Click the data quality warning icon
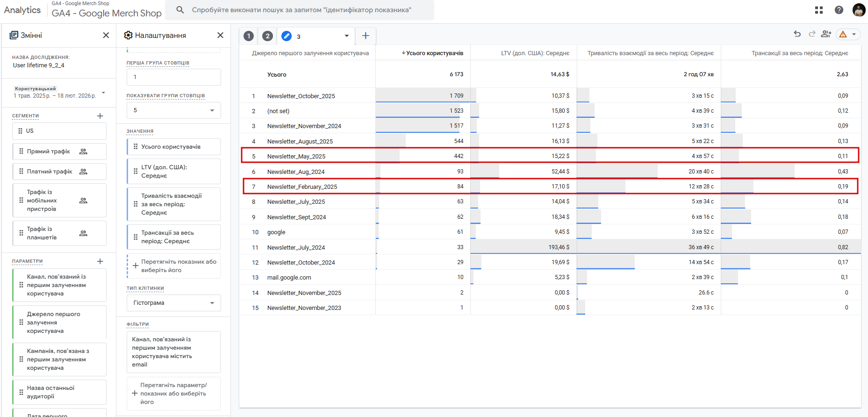The image size is (868, 417). (x=843, y=34)
